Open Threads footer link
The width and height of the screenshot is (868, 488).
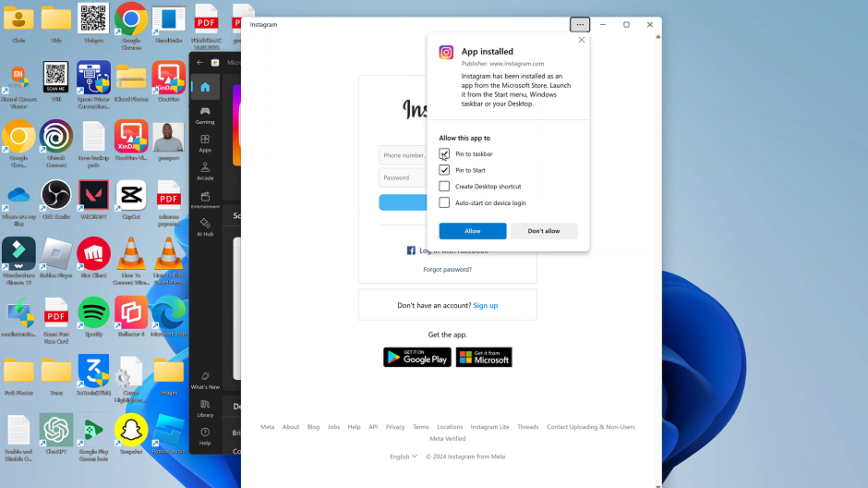tap(527, 426)
